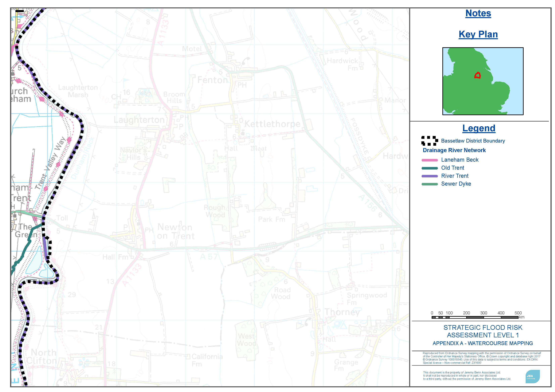
Task: Click the scale bar graphic
Action: [x=475, y=317]
